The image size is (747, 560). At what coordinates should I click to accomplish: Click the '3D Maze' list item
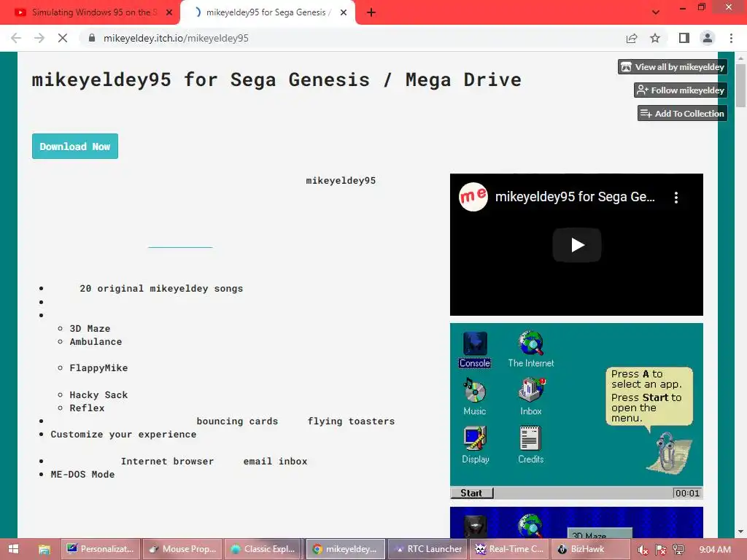pos(90,329)
